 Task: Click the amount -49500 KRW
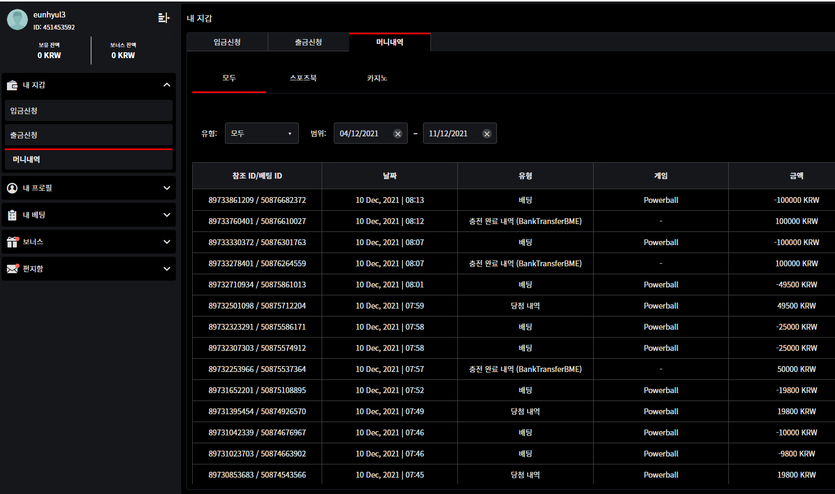(797, 285)
